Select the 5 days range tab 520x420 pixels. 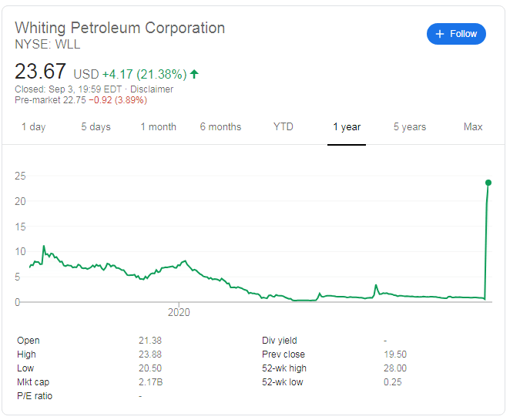(x=96, y=127)
